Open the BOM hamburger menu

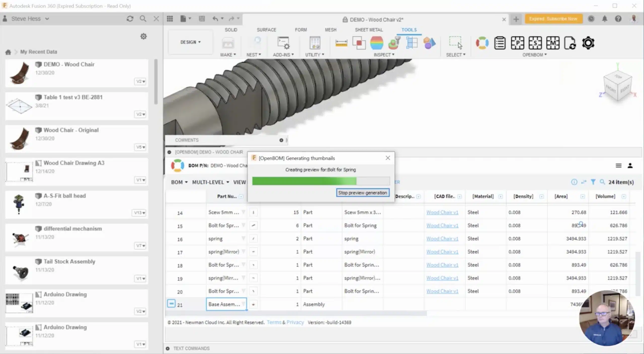point(619,166)
